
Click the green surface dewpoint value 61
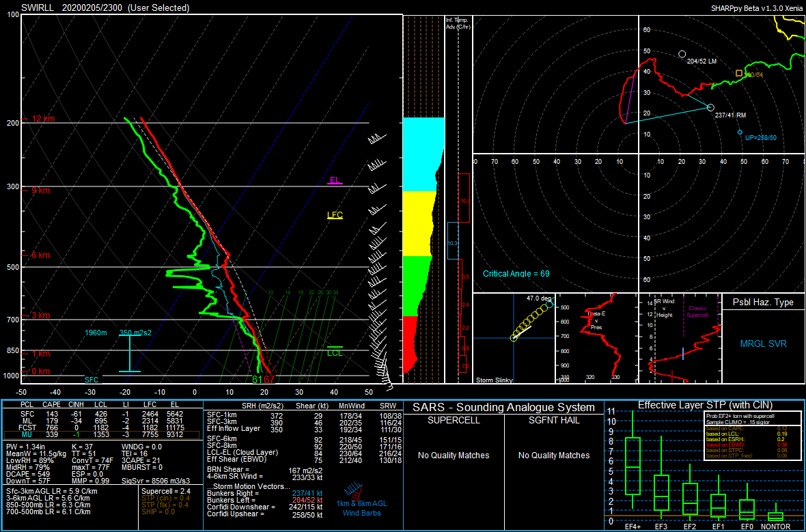[x=257, y=380]
